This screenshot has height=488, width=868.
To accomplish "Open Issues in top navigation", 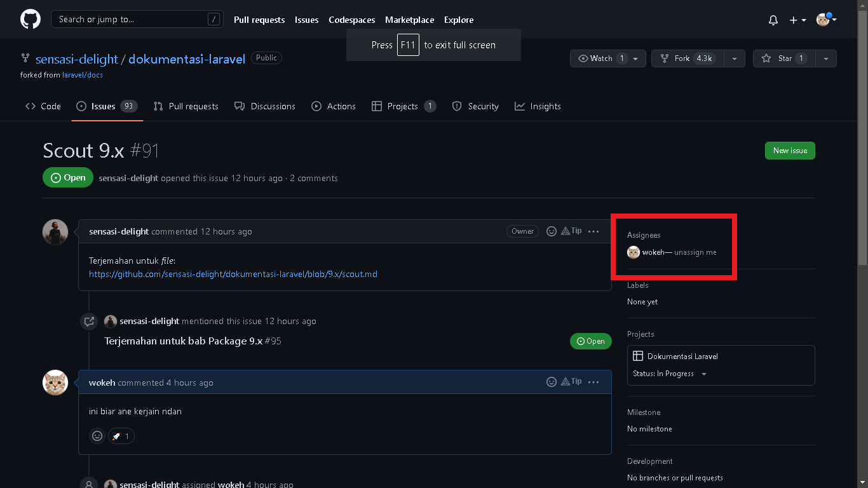I will pyautogui.click(x=306, y=20).
